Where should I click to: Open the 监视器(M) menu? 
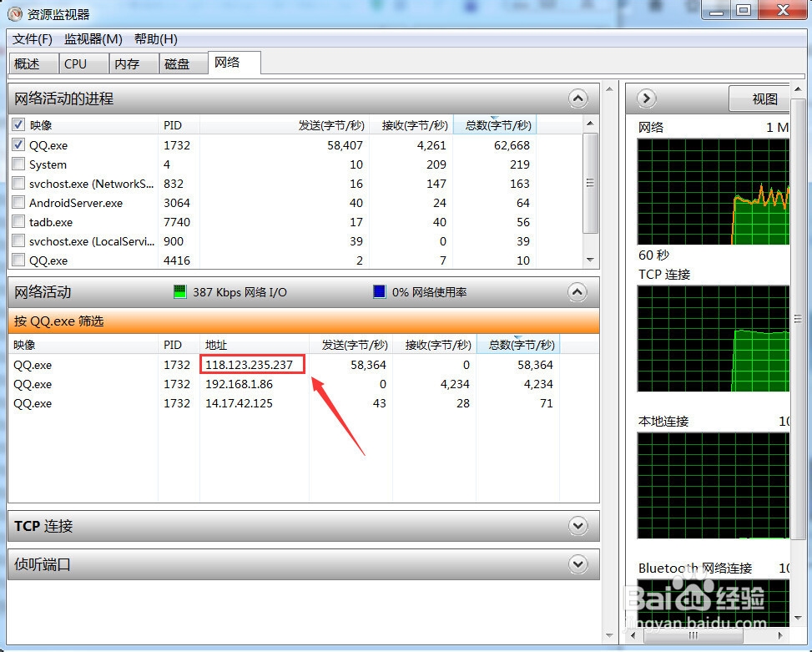click(93, 39)
